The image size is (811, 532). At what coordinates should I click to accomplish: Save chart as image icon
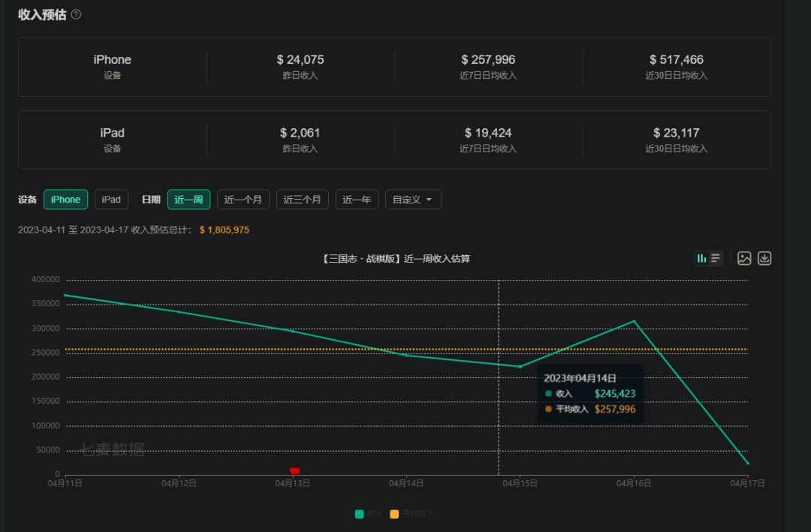743,258
